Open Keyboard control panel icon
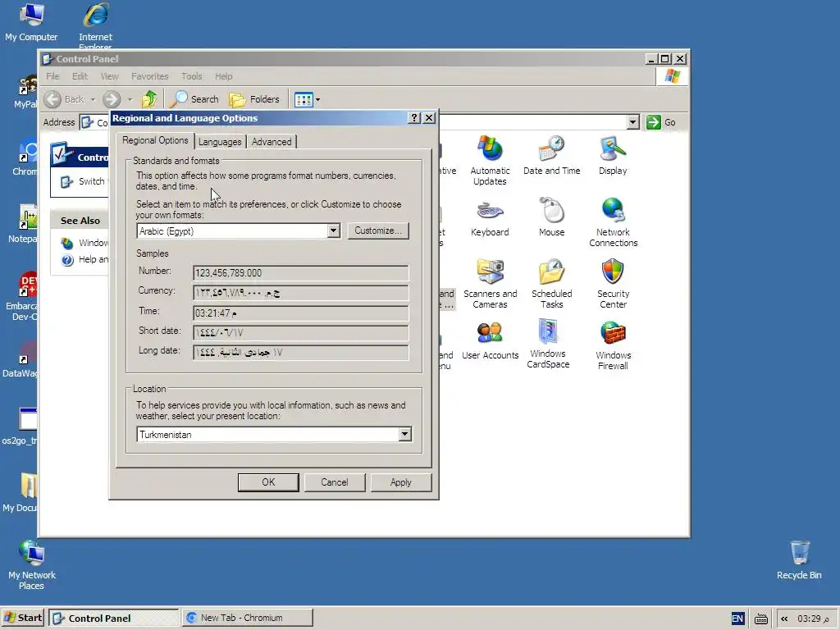The width and height of the screenshot is (840, 630). point(490,217)
